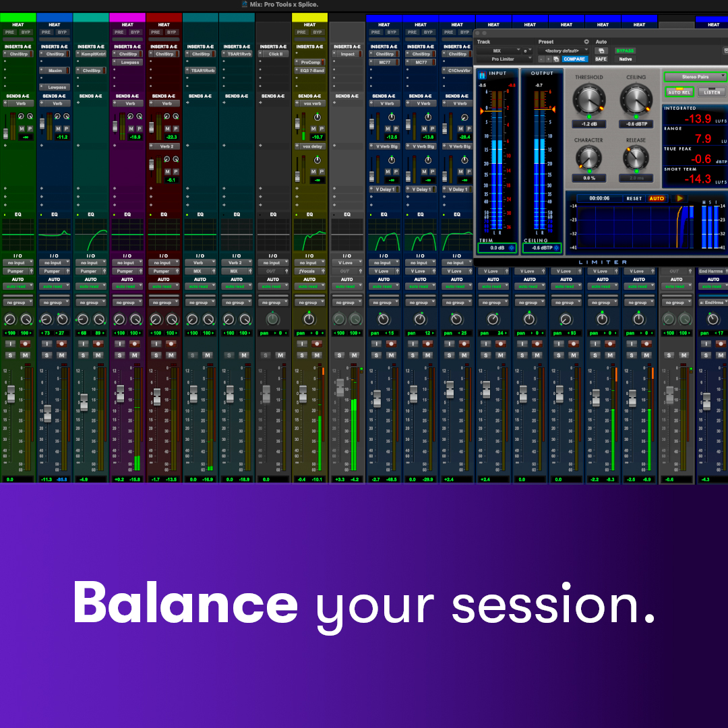Viewport: 728px width, 728px height.
Task: Solo the yellow fVocals track
Action: [302, 355]
